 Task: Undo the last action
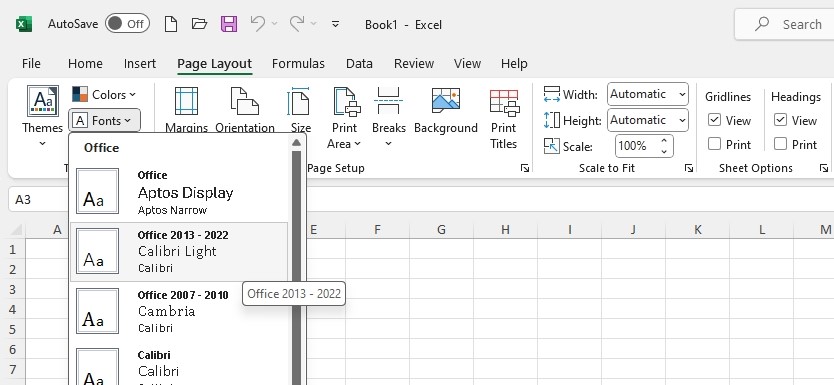click(x=258, y=24)
